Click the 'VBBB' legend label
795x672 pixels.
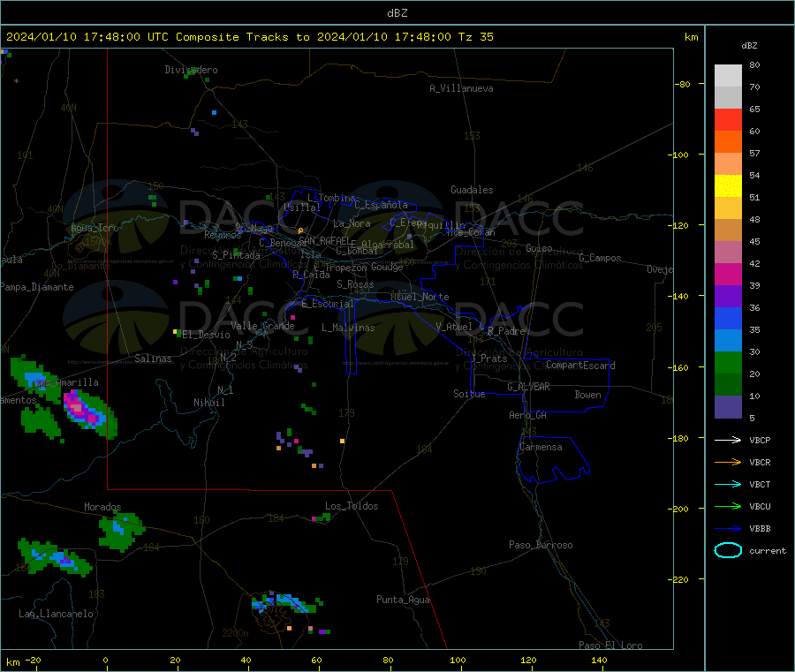pyautogui.click(x=760, y=529)
